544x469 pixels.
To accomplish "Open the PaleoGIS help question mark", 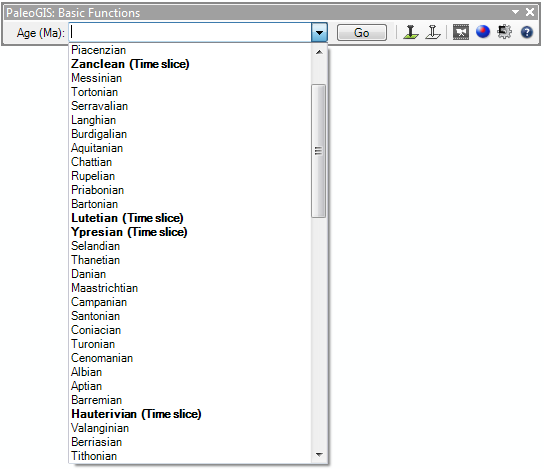I will click(527, 32).
